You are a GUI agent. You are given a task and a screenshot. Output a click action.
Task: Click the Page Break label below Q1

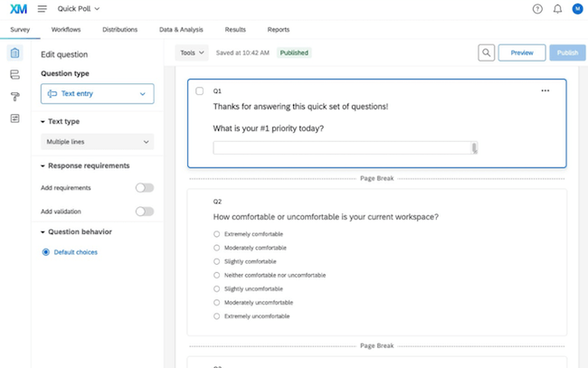[377, 178]
